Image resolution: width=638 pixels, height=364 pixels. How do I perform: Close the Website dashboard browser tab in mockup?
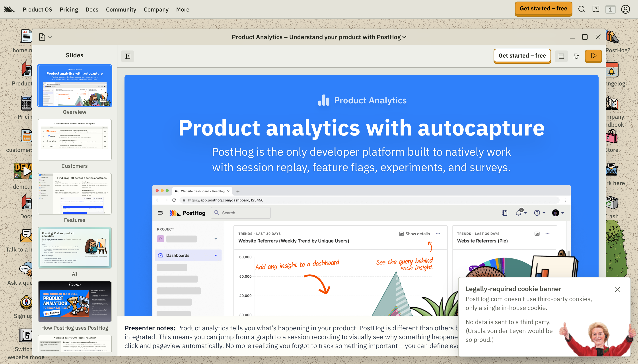pyautogui.click(x=228, y=191)
